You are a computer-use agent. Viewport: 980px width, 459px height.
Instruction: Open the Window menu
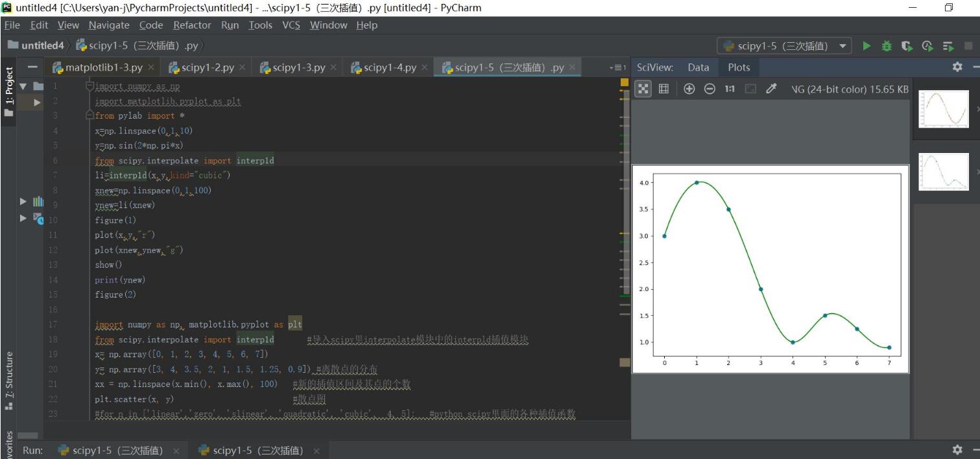click(328, 25)
